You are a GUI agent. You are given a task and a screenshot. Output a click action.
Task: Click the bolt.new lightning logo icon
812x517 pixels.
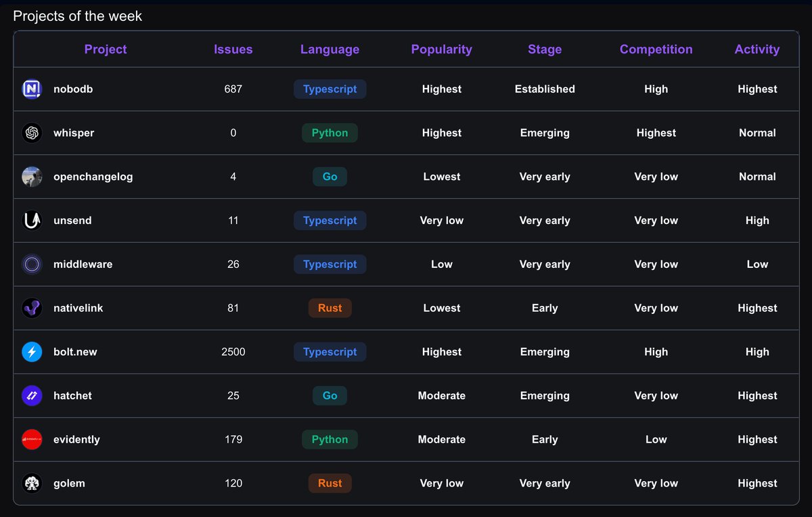tap(32, 352)
